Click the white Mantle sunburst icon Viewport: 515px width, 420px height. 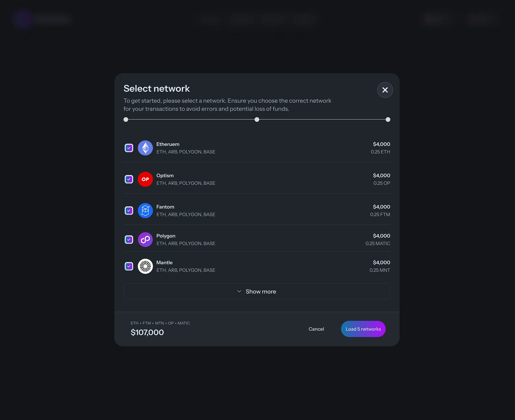tap(145, 266)
